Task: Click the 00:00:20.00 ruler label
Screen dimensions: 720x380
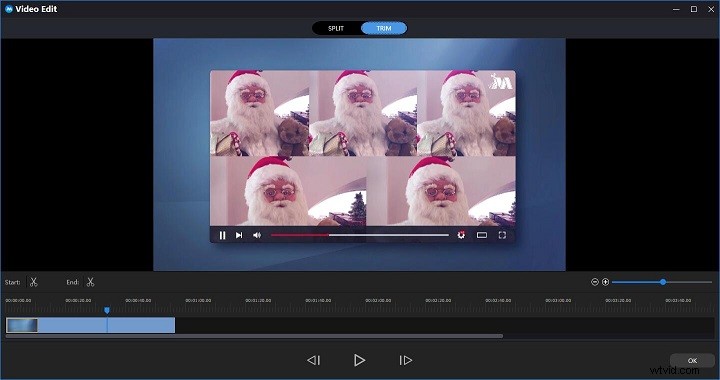Action: pos(79,301)
